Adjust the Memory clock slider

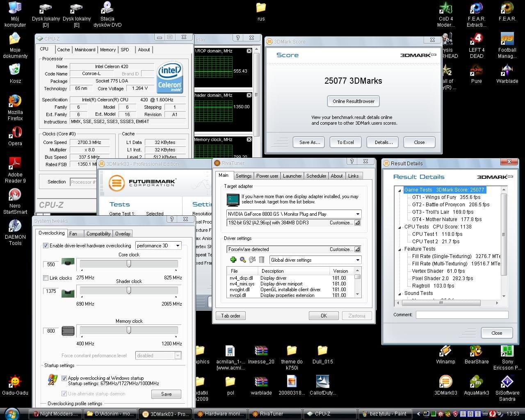pyautogui.click(x=129, y=330)
